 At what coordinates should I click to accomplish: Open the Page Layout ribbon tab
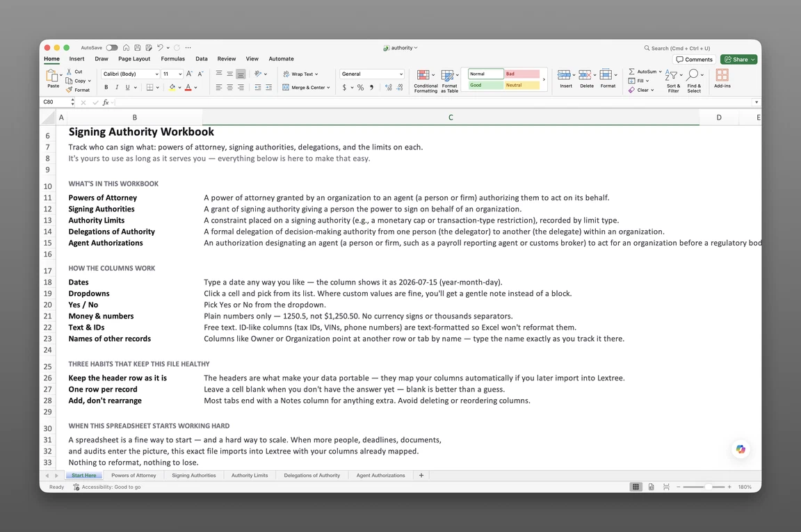coord(133,59)
